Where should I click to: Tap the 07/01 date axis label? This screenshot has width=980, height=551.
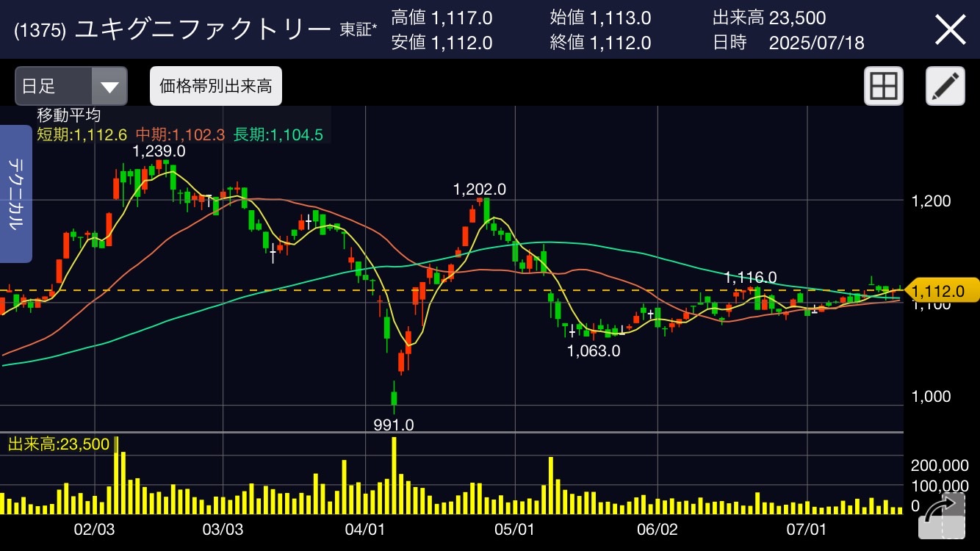pos(807,529)
